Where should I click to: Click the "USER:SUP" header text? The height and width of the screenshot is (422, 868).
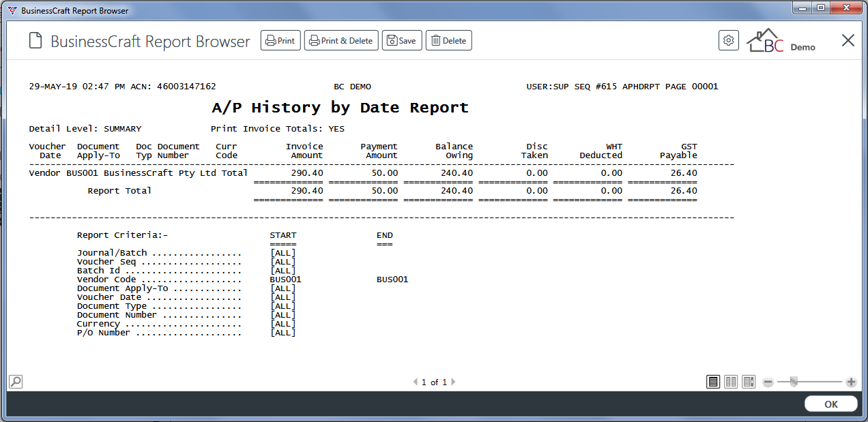[547, 87]
